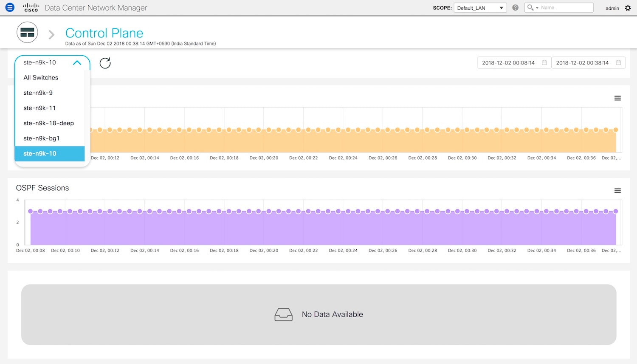The height and width of the screenshot is (364, 637).
Task: Open the main navigation hamburger menu
Action: (x=10, y=8)
